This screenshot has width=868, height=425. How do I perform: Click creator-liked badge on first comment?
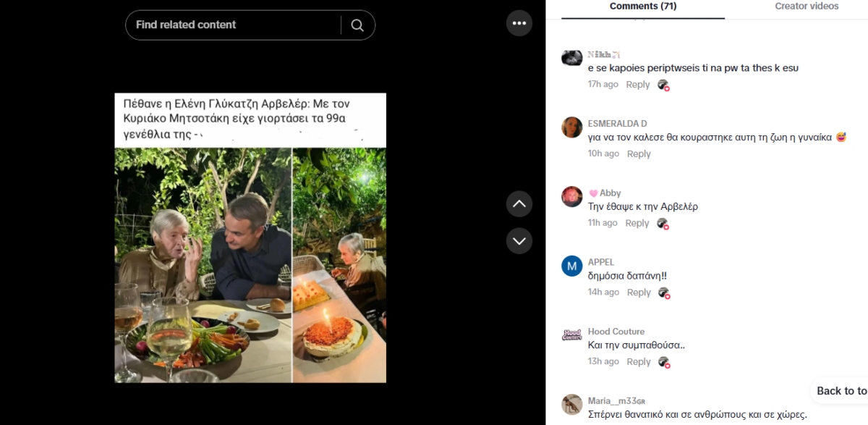pyautogui.click(x=663, y=85)
